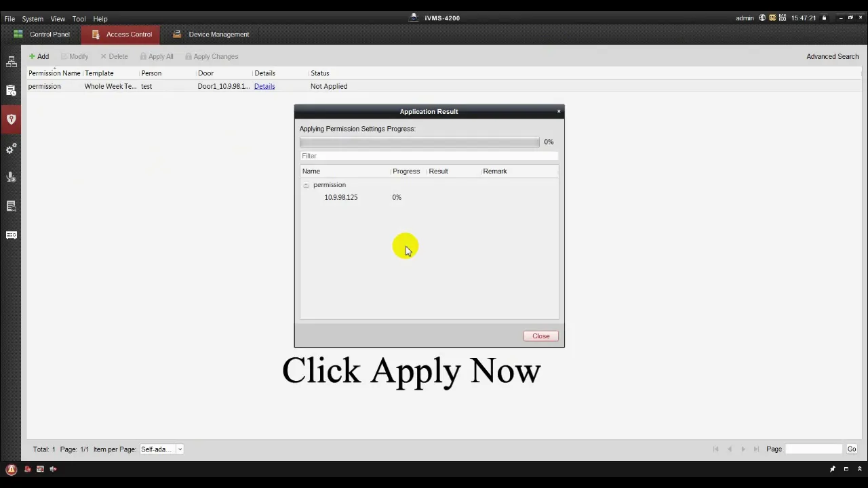Open the advanced function gears icon
This screenshot has height=488, width=868.
click(11, 148)
